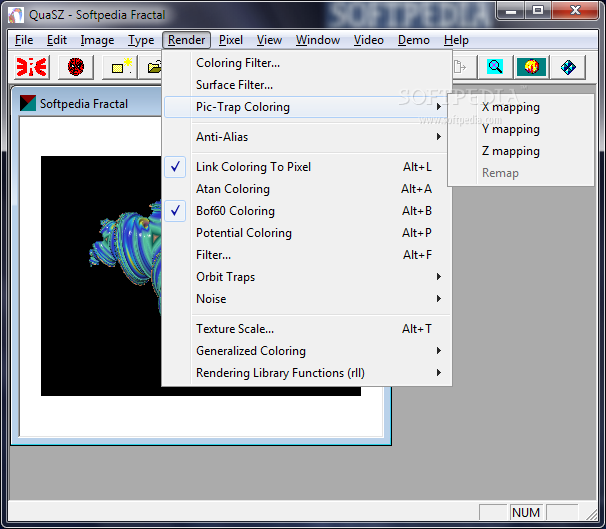Open the Video menu

point(369,40)
